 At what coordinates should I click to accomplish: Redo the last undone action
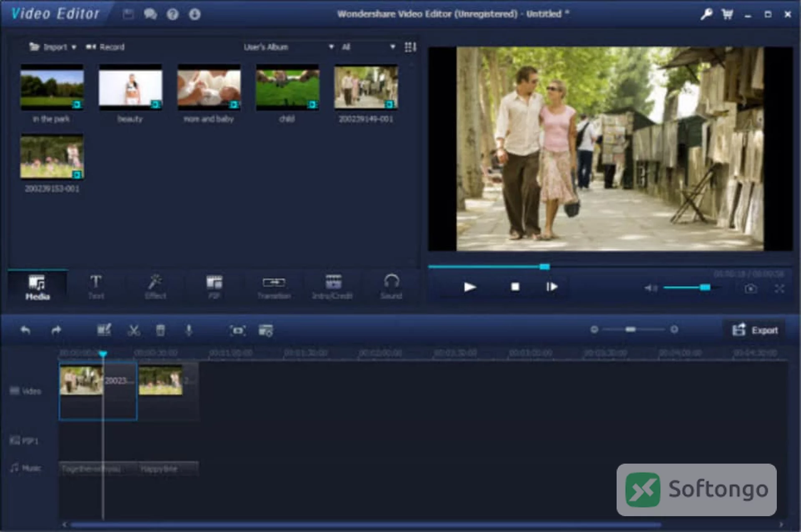point(56,330)
